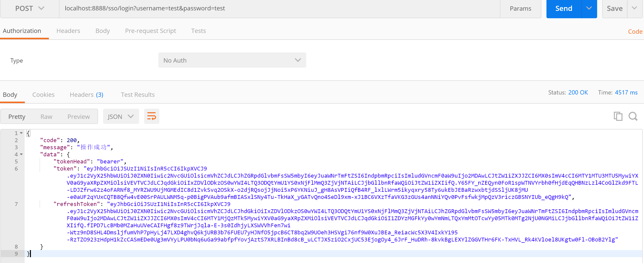Screen dimensions: 644x263
Task: Copy response body to clipboard
Action: 618,116
